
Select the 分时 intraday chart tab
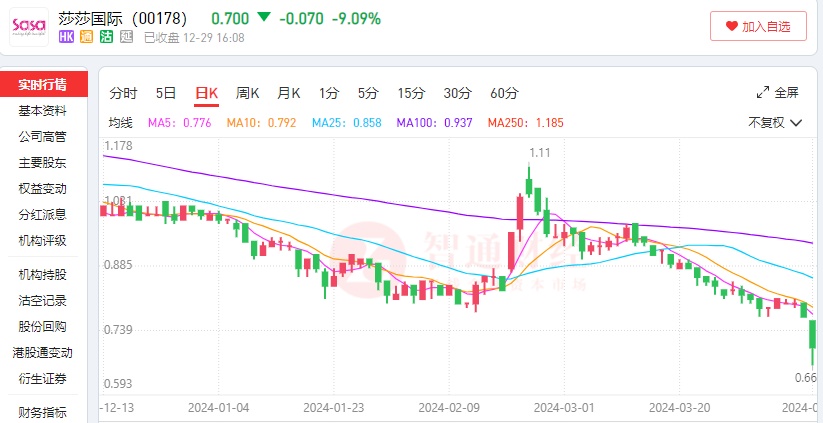tap(123, 93)
